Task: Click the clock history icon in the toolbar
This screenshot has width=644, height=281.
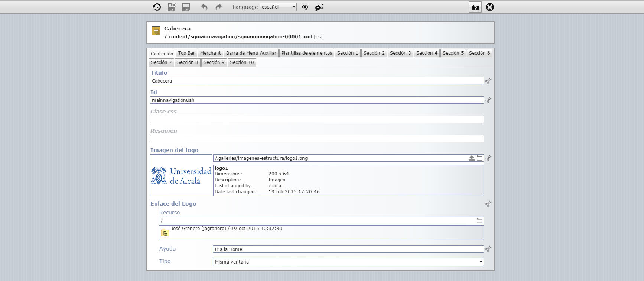Action: coord(157,7)
